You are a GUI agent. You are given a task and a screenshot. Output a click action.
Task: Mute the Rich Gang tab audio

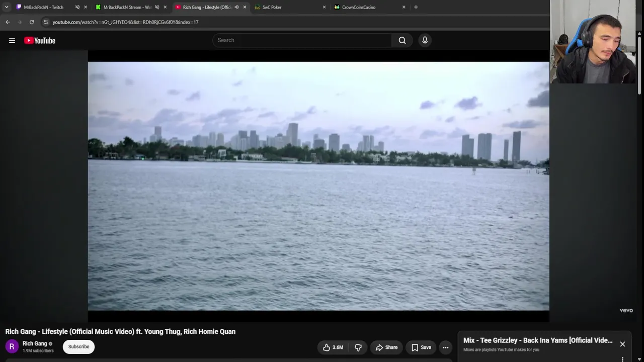tap(236, 8)
